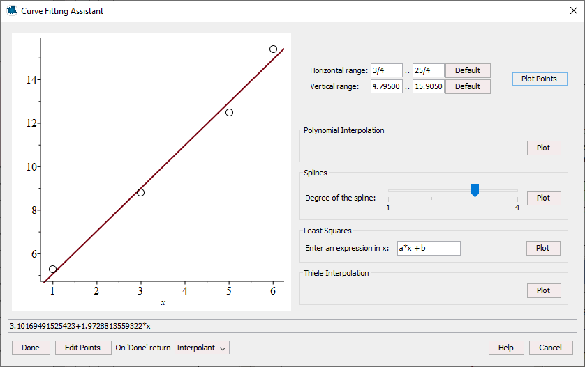Open the On Done return dropdown

[x=201, y=348]
